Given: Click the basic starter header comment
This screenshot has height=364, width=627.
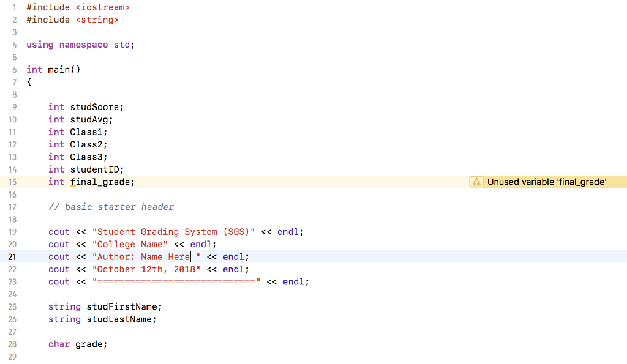Looking at the screenshot, I should 111,207.
